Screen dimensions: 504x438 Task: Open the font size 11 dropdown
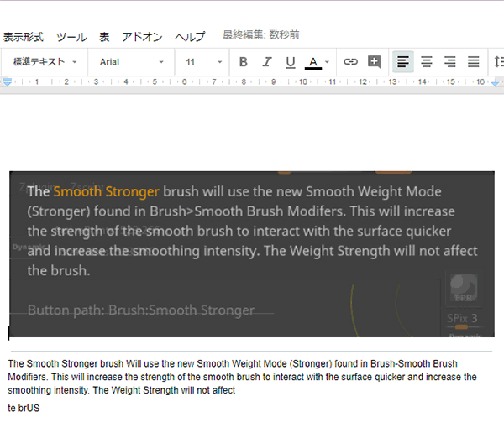[204, 62]
